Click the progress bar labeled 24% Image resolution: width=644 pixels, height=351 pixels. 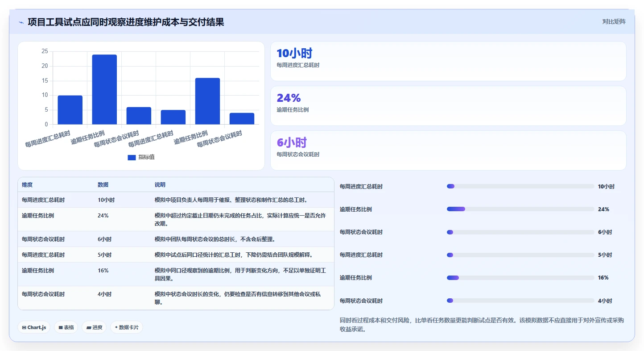pos(520,209)
